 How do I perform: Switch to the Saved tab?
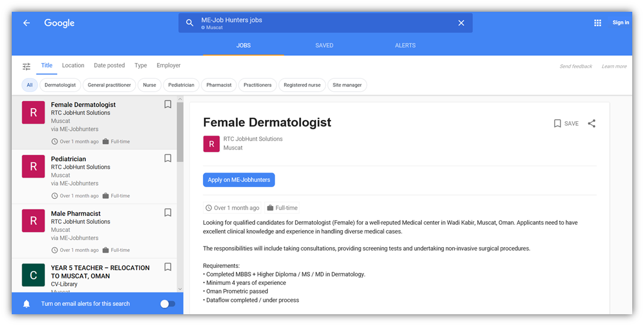tap(324, 45)
